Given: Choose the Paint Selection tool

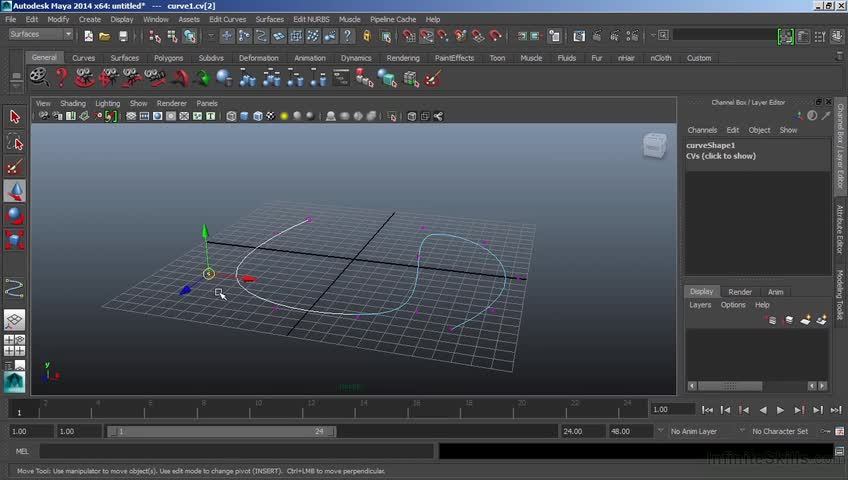Looking at the screenshot, I should [x=14, y=167].
